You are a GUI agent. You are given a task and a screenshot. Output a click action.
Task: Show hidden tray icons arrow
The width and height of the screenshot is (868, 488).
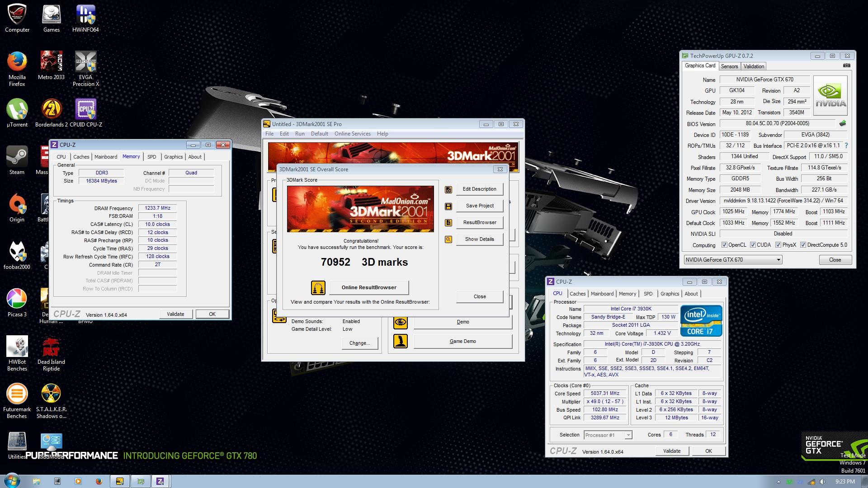[x=778, y=482]
